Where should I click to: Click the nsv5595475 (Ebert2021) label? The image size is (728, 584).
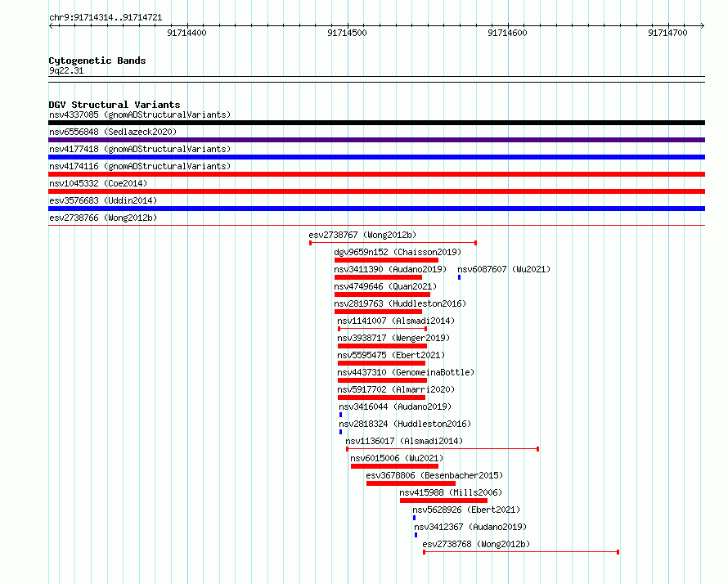coord(391,355)
